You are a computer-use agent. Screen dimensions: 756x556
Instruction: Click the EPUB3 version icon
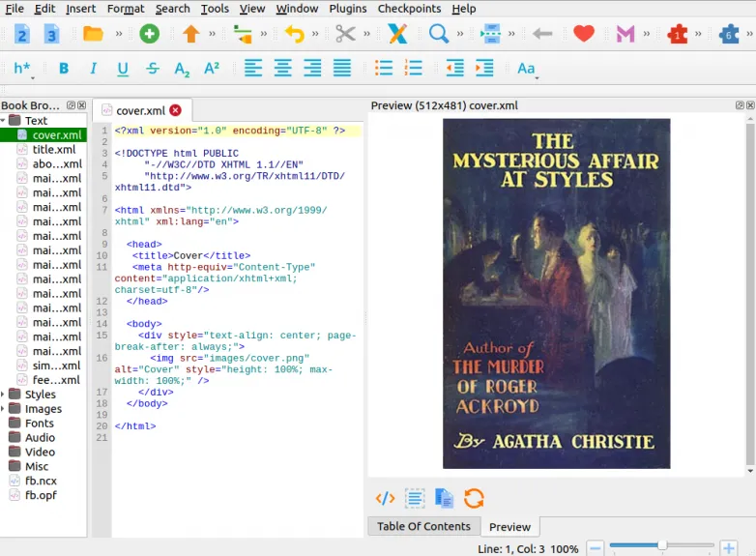pos(51,34)
